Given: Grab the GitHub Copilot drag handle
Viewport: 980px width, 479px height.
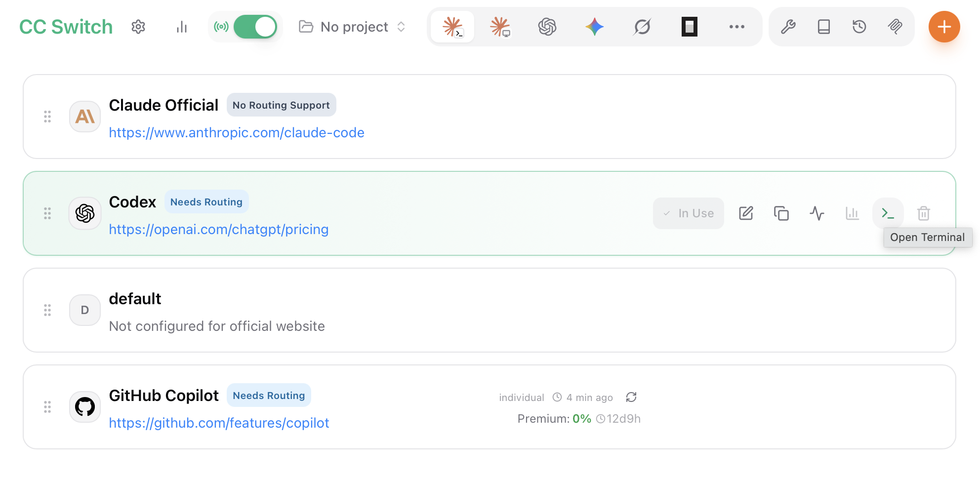Looking at the screenshot, I should point(47,407).
